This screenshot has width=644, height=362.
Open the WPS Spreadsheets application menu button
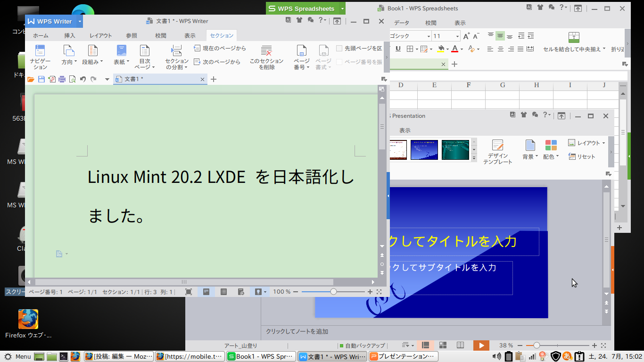tap(305, 8)
